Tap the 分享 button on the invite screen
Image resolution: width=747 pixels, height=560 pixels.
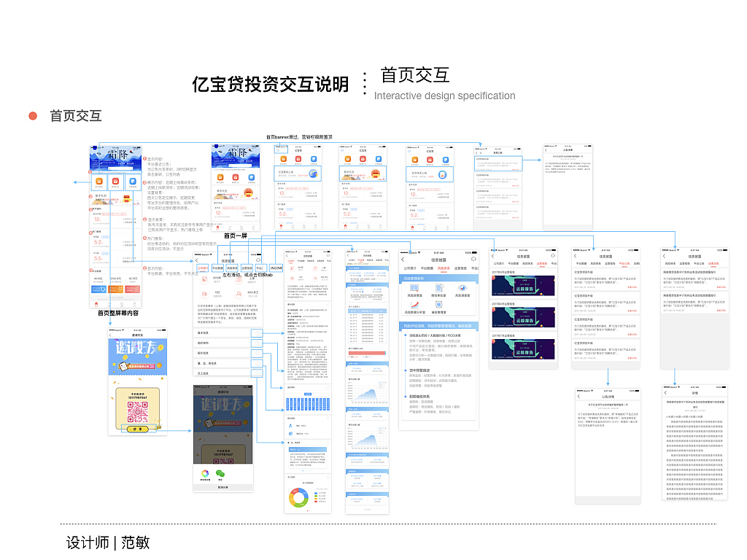[137, 429]
